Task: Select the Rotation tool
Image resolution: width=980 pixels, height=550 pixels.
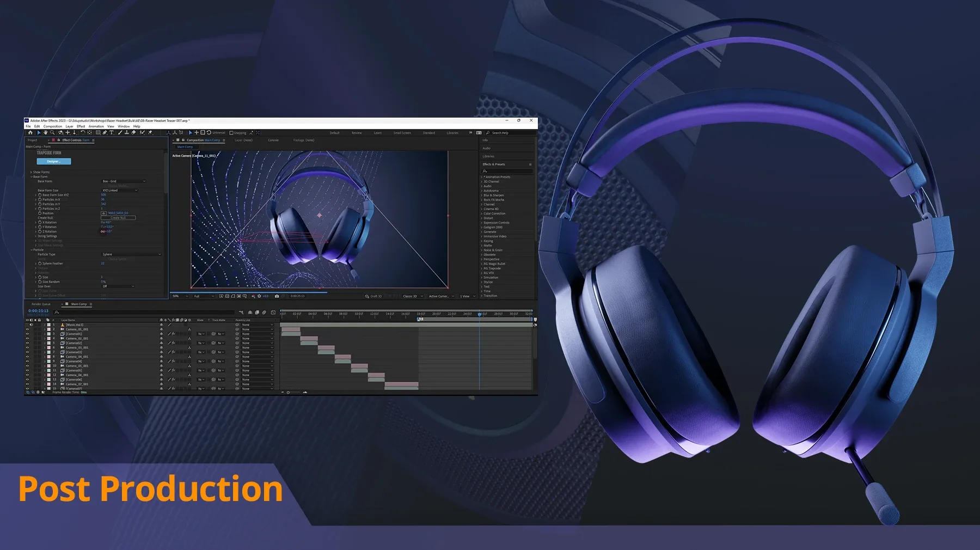Action: [x=83, y=133]
